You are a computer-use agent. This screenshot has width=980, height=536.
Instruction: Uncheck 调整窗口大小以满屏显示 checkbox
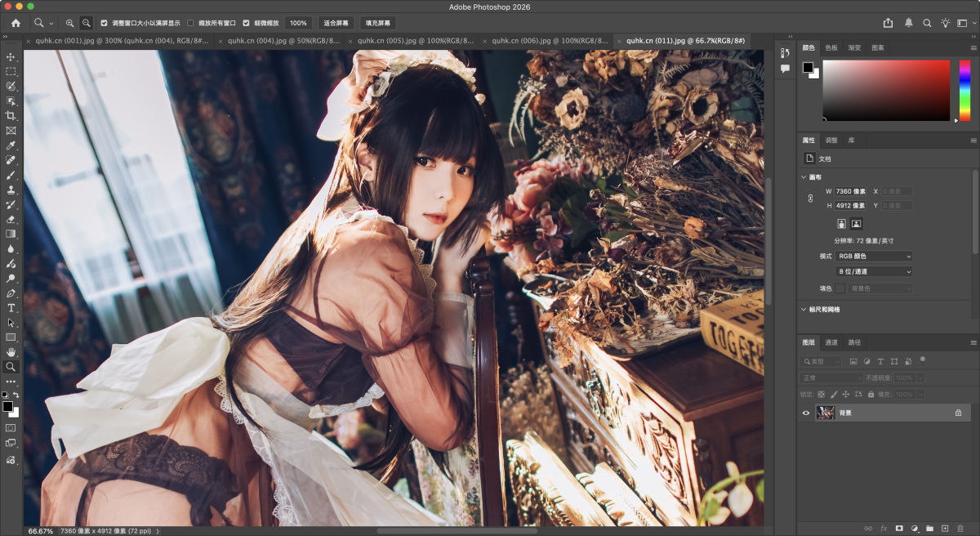coord(104,23)
